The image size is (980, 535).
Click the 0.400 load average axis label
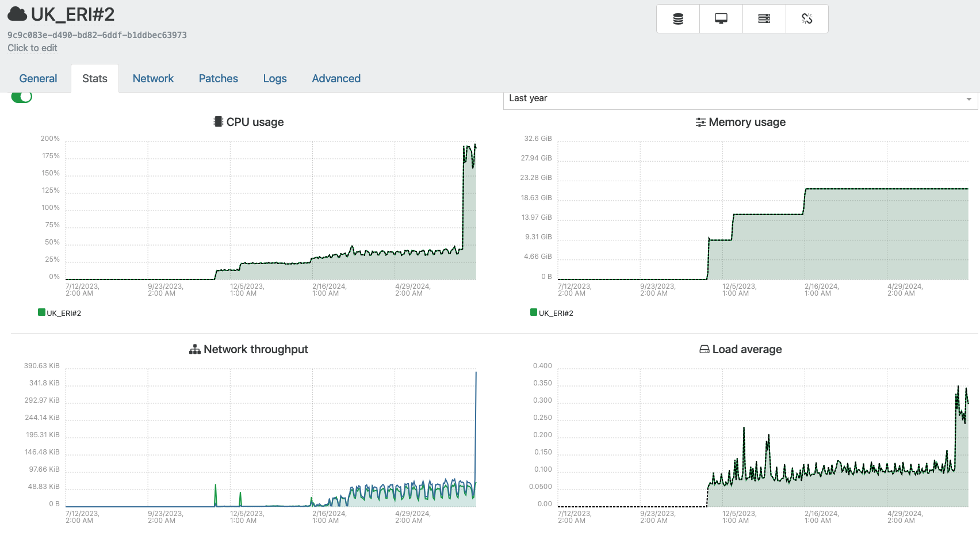tap(542, 366)
